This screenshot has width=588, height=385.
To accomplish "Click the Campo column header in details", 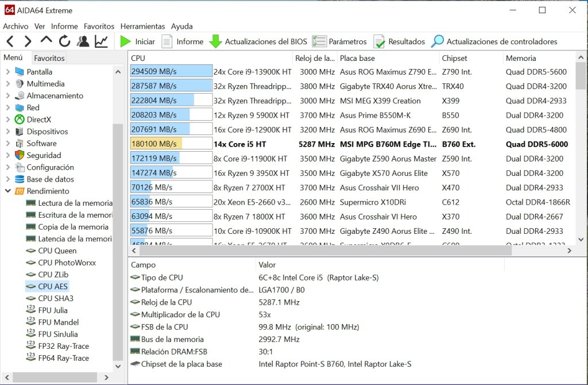I will click(x=192, y=265).
